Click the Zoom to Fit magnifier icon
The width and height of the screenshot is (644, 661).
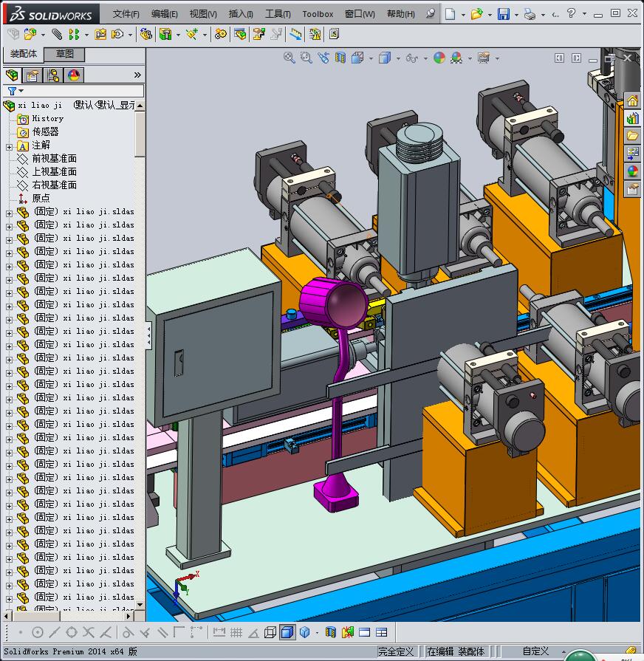pos(290,58)
